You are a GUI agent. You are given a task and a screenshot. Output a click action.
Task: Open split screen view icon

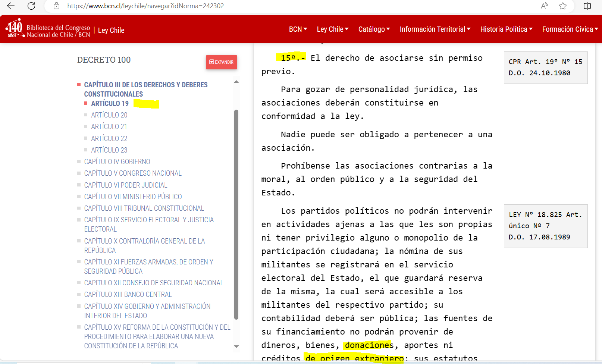point(587,6)
